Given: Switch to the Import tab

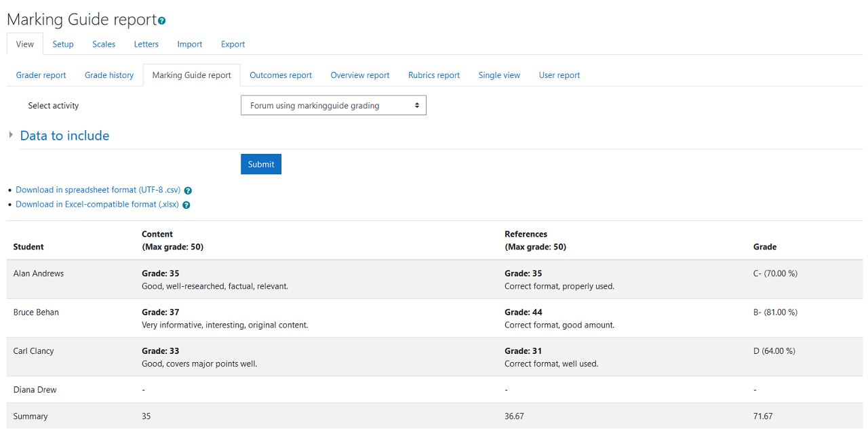Looking at the screenshot, I should (x=189, y=43).
